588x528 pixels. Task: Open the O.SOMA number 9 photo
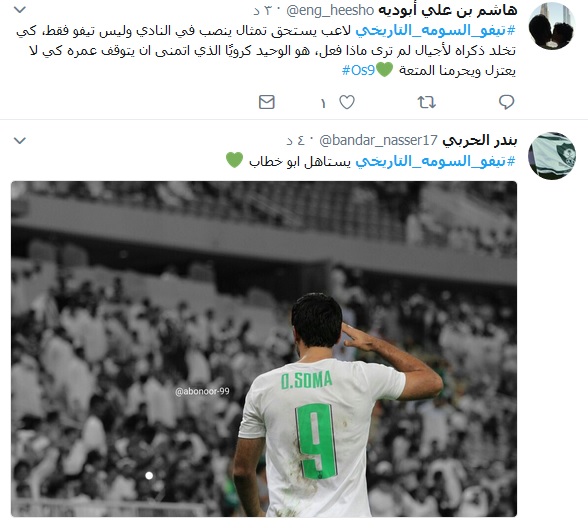[x=264, y=349]
